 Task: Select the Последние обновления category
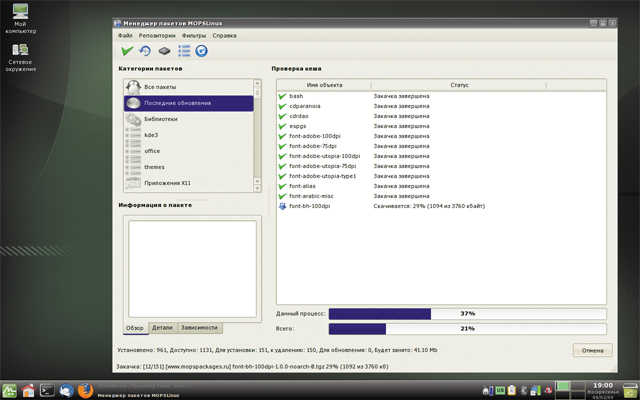189,103
